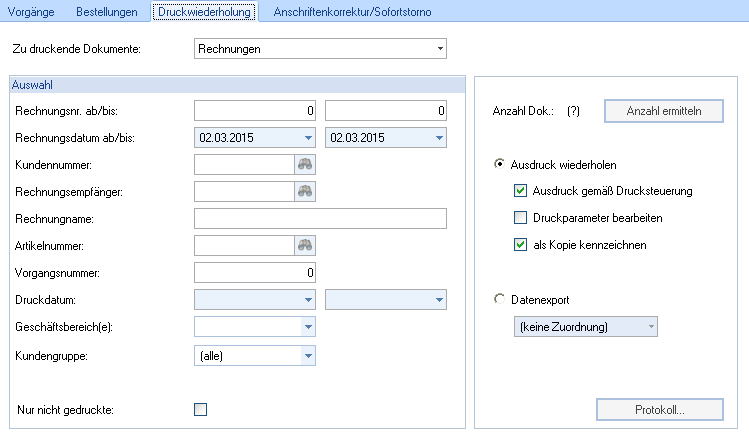Uncheck 'als Kopie kennzeichnen' option
The width and height of the screenshot is (749, 434).
(x=520, y=245)
